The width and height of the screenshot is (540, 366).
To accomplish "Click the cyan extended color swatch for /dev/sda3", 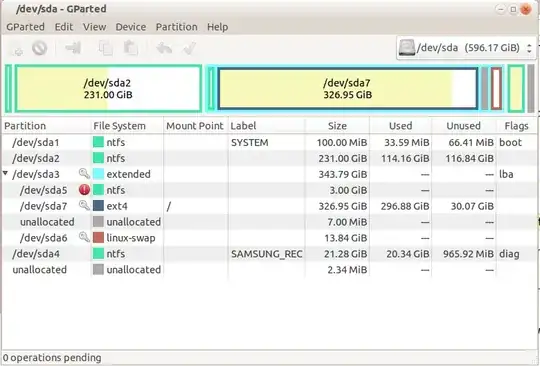I will click(x=98, y=174).
